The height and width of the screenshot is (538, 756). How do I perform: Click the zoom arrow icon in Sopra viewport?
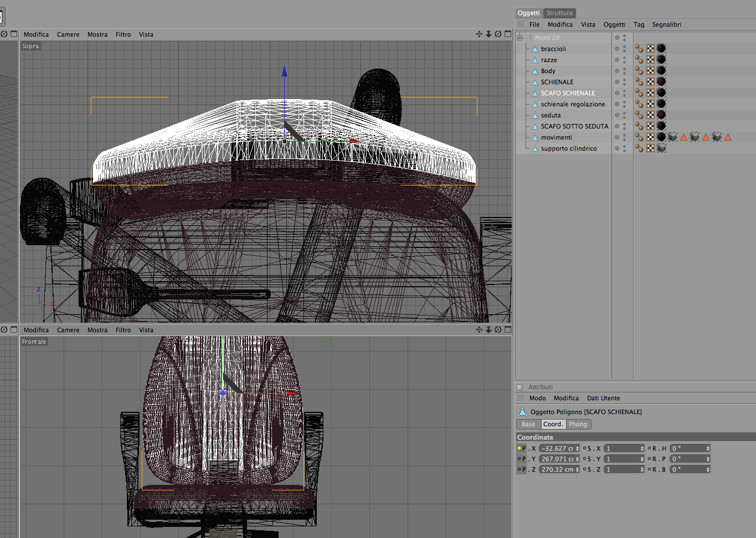click(x=488, y=34)
